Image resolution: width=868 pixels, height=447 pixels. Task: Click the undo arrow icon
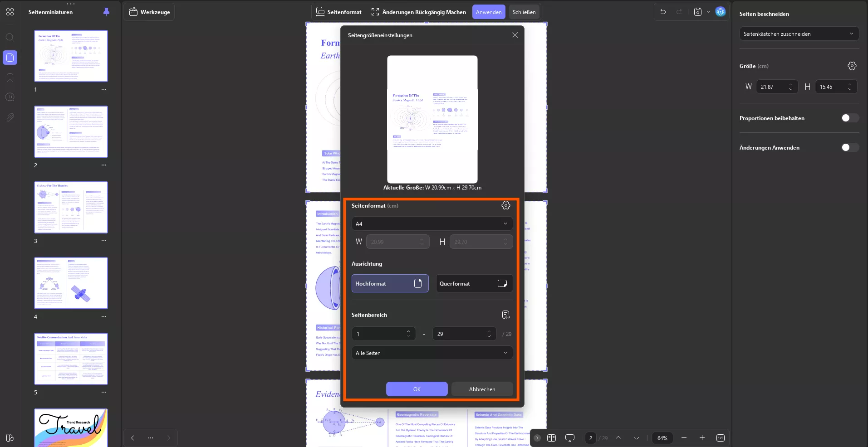click(663, 12)
